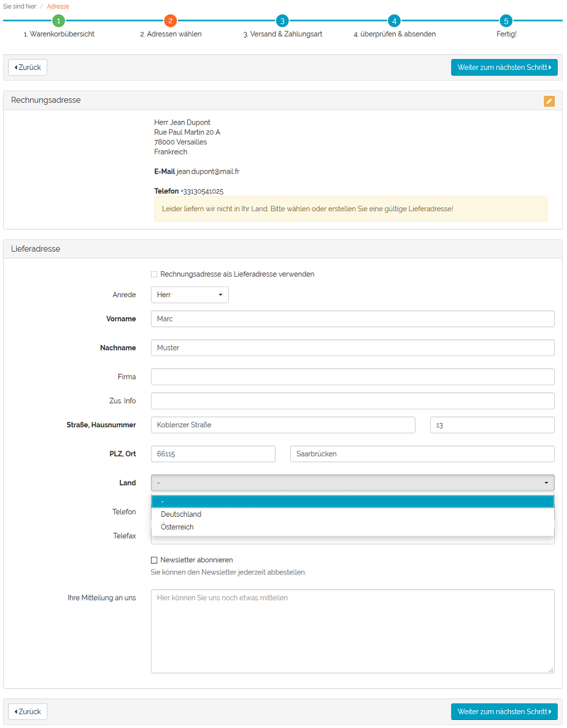
Task: Select Deutschland from the country list
Action: (x=181, y=514)
